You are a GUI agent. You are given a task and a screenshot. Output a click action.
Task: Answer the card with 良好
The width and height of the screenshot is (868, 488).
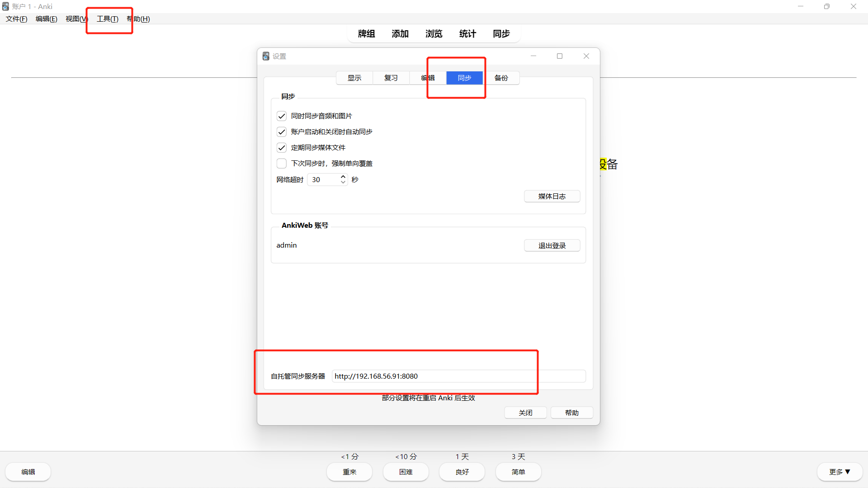[462, 472]
